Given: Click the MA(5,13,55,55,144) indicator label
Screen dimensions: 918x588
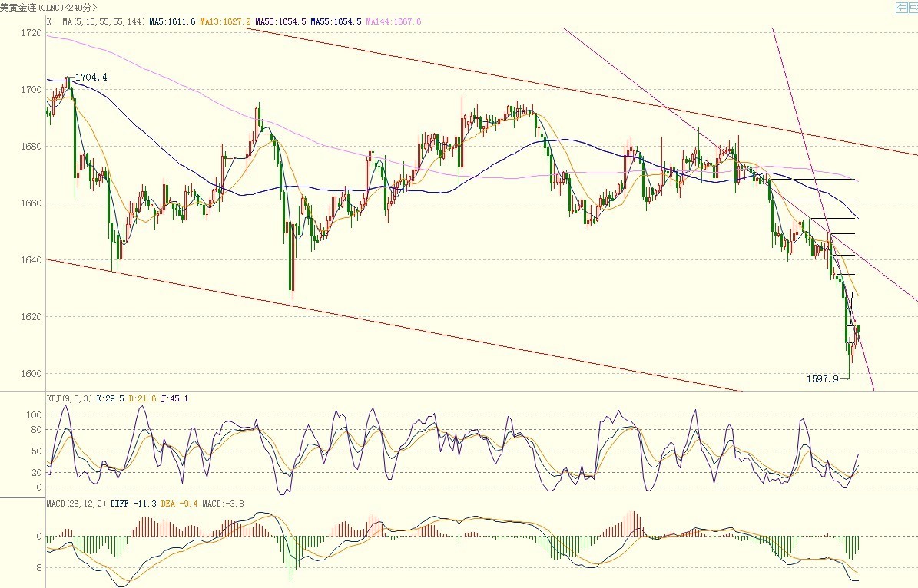Looking at the screenshot, I should point(104,21).
